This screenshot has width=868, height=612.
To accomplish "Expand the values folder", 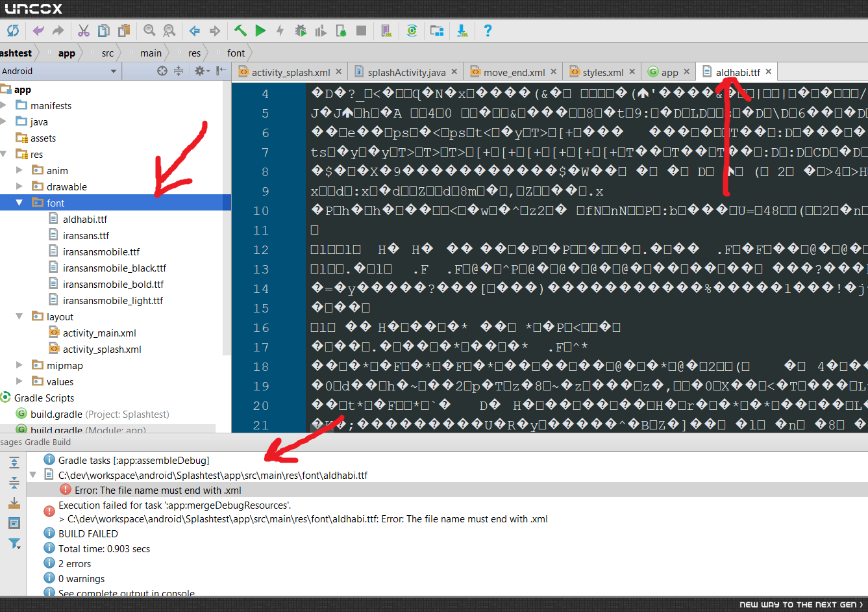I will tap(19, 381).
